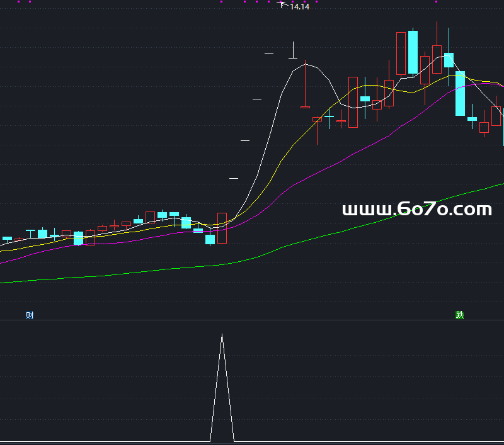Click the cyan candle at the pre-rally low
504x445 pixels.
210,239
